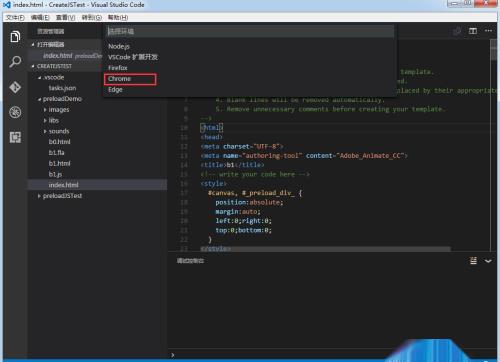Collapse the debug console panel chevron
500x362 pixels.
(x=488, y=261)
